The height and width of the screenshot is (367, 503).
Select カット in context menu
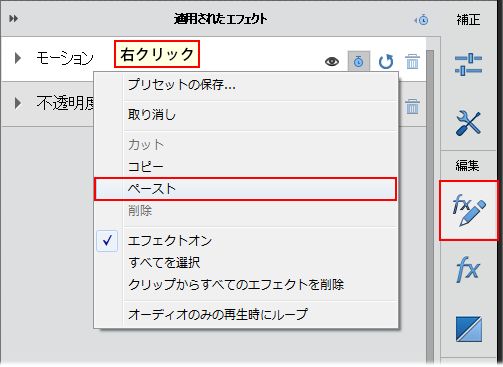coord(246,145)
